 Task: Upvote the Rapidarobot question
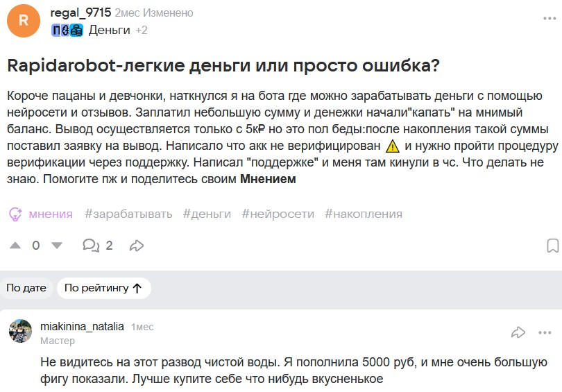15,246
